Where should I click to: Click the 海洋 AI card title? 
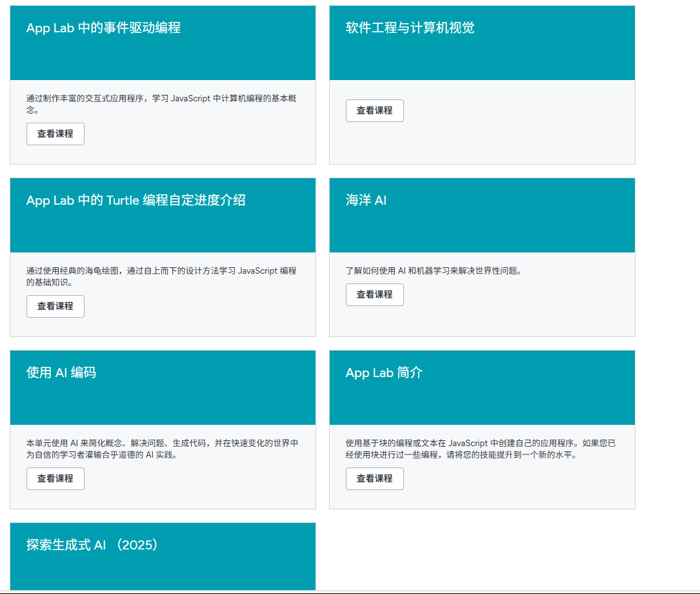[x=366, y=200]
